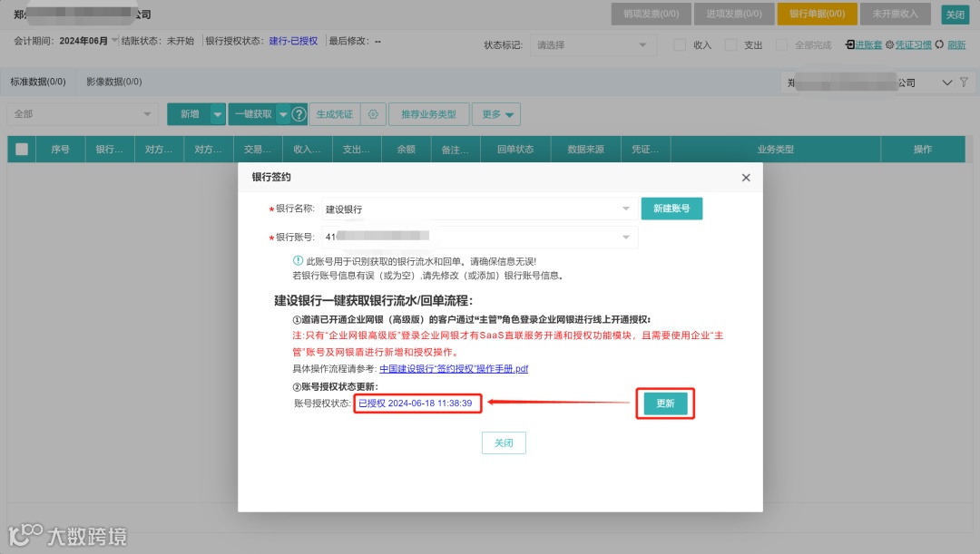Click the 数据来源 column header

[585, 150]
